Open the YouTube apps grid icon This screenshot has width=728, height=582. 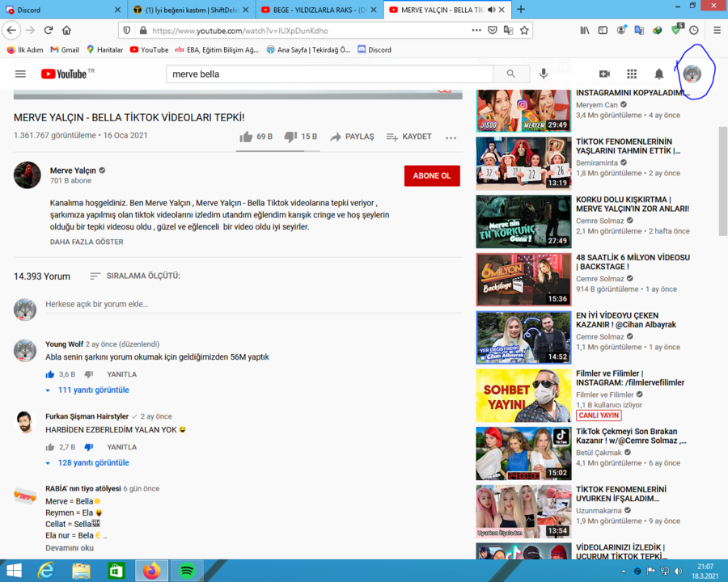click(x=632, y=74)
